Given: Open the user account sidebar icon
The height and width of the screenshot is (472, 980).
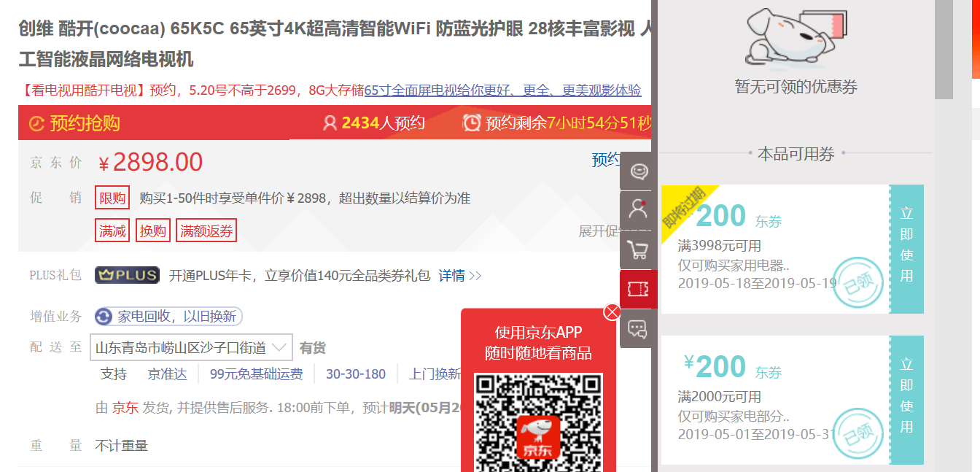Looking at the screenshot, I should pyautogui.click(x=639, y=211).
